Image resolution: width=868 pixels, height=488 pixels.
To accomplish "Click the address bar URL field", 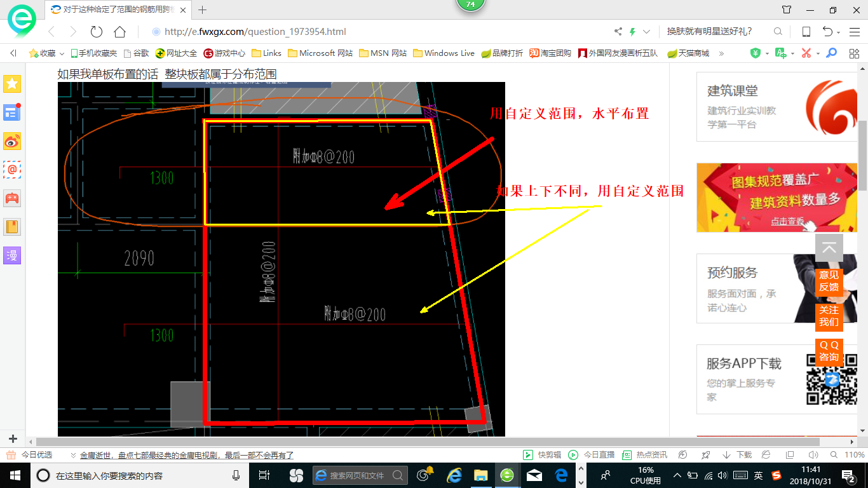I will click(x=378, y=32).
